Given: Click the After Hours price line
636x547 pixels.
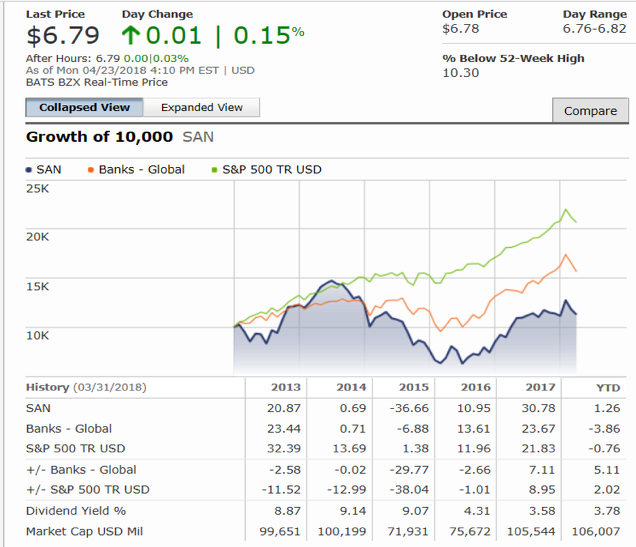Looking at the screenshot, I should [107, 58].
